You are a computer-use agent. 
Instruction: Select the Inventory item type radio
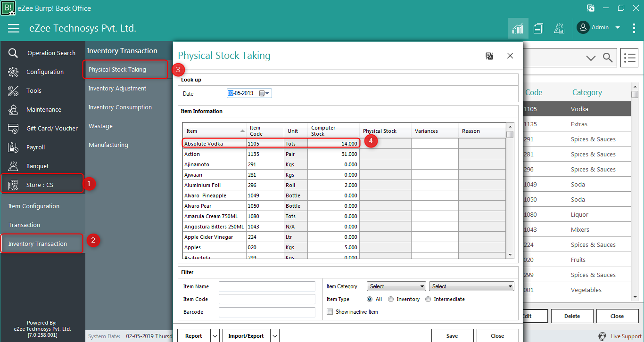391,299
